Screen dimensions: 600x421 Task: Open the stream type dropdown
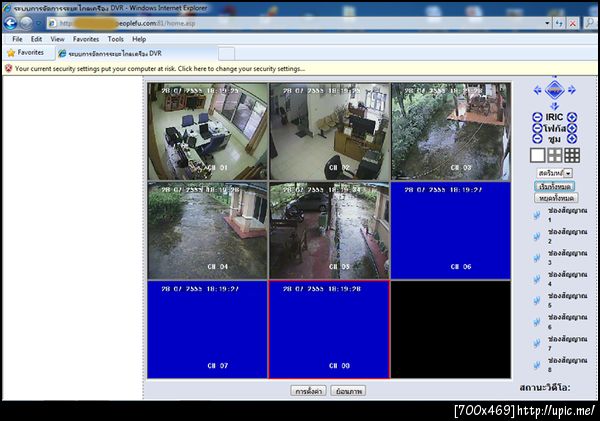554,173
